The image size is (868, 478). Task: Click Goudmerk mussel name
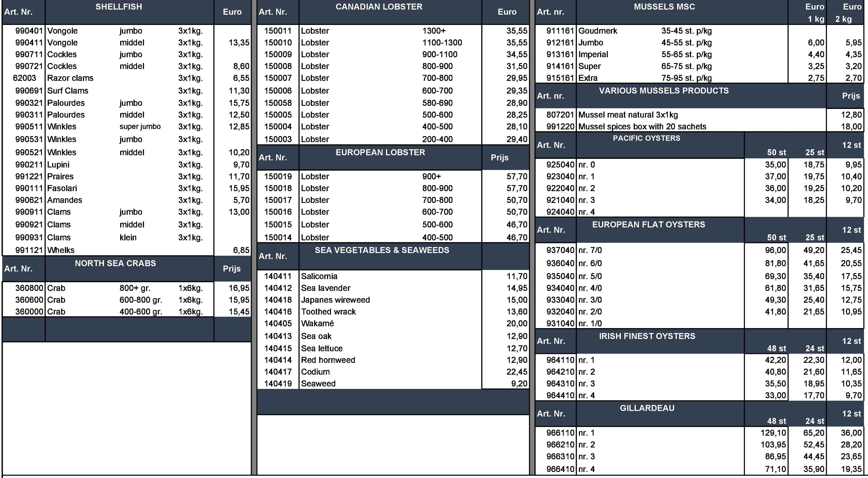[597, 31]
